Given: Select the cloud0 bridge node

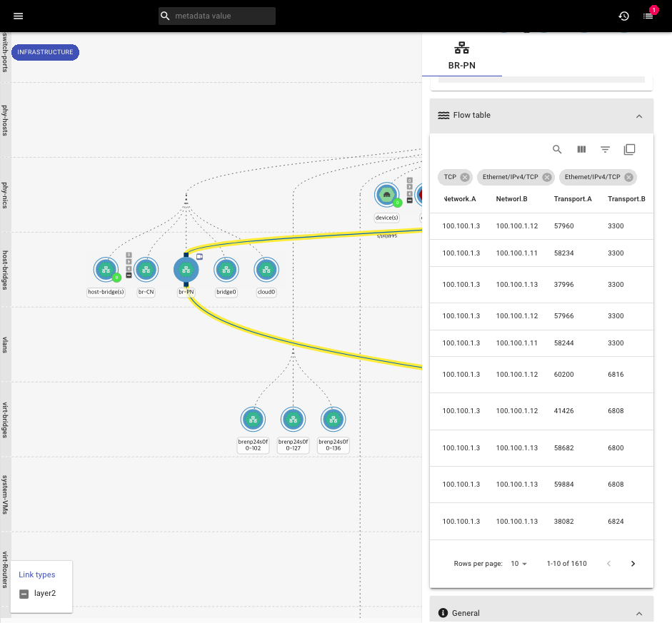Looking at the screenshot, I should click(x=266, y=270).
